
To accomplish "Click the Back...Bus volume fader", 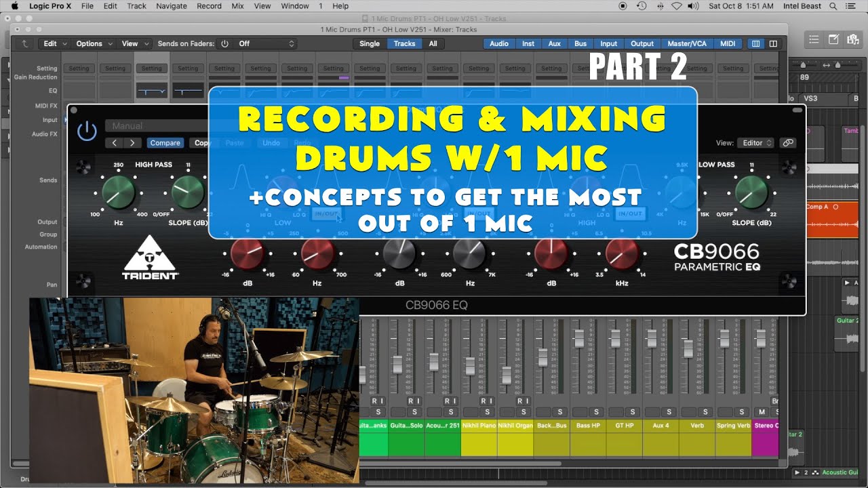I will pos(542,357).
